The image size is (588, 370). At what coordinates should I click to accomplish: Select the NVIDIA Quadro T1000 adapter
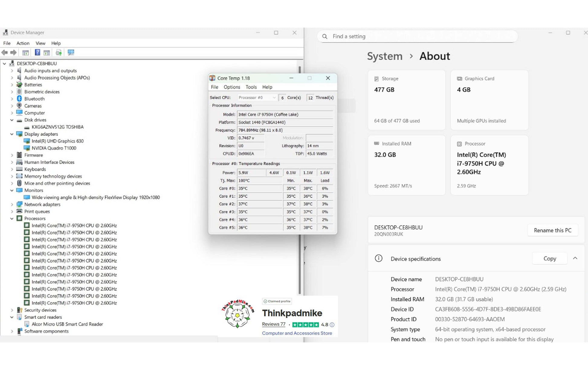click(54, 148)
